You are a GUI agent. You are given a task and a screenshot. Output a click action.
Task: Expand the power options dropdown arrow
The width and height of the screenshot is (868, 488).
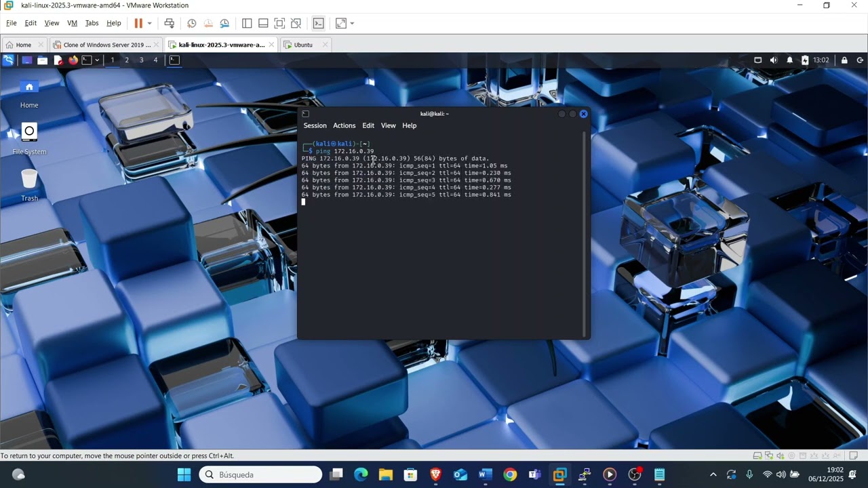[x=149, y=23]
